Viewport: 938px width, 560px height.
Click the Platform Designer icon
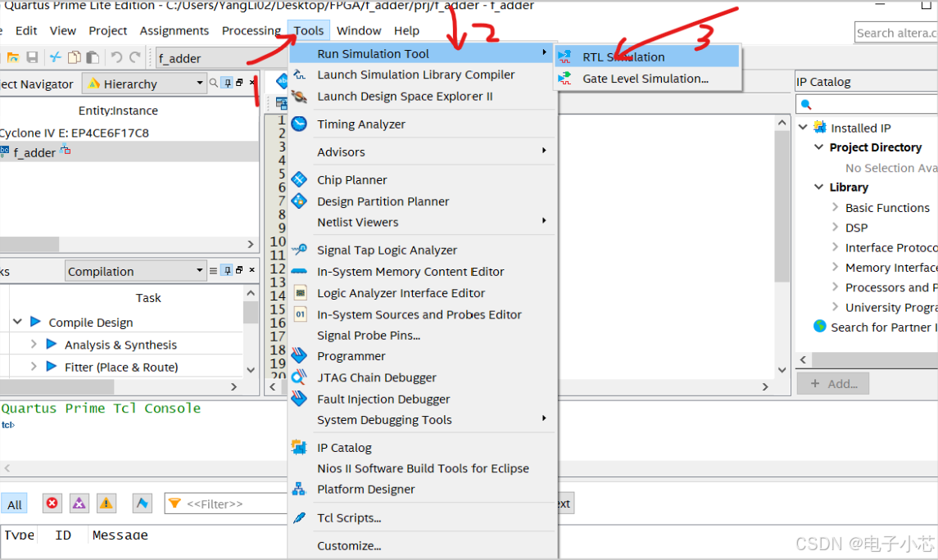(x=300, y=489)
